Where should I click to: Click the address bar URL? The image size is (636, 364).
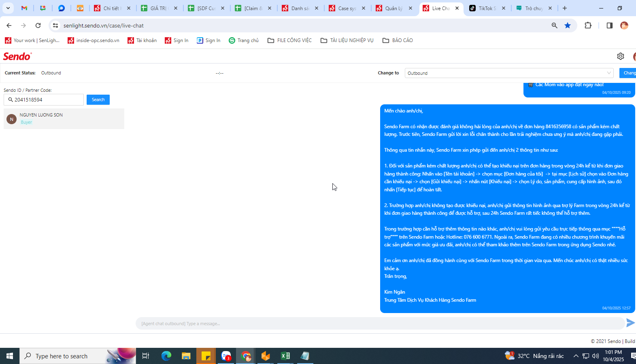point(104,25)
